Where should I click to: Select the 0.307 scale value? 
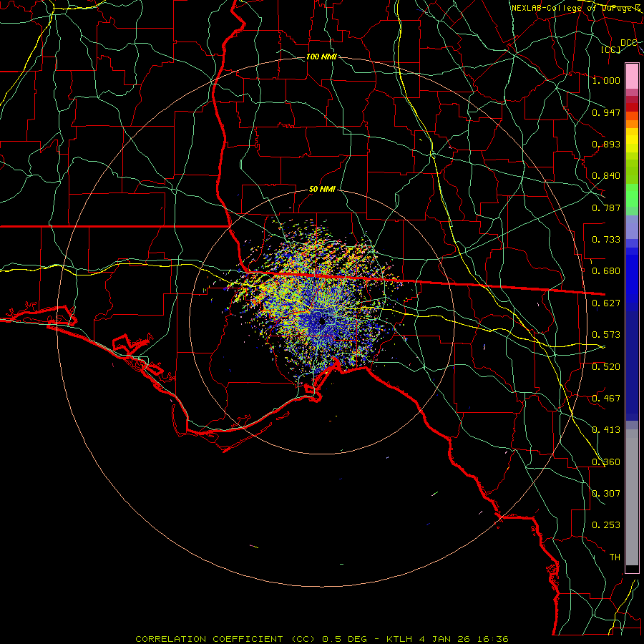tap(606, 494)
